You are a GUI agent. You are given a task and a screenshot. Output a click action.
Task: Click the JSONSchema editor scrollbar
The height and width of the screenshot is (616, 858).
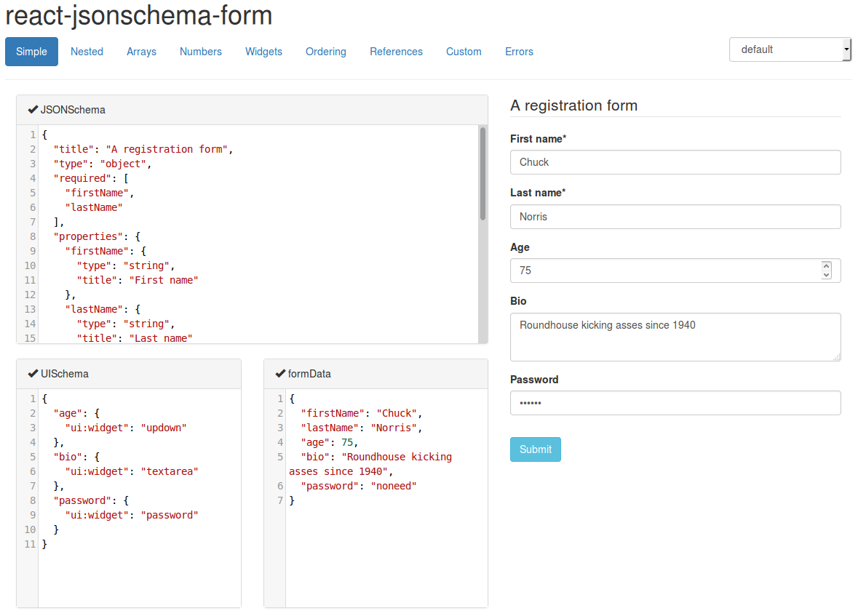point(482,175)
